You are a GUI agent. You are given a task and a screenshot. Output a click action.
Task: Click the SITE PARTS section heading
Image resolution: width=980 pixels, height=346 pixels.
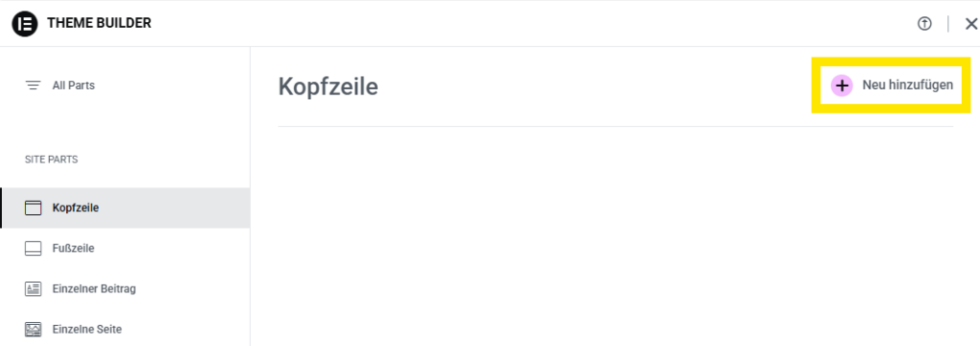(x=52, y=160)
